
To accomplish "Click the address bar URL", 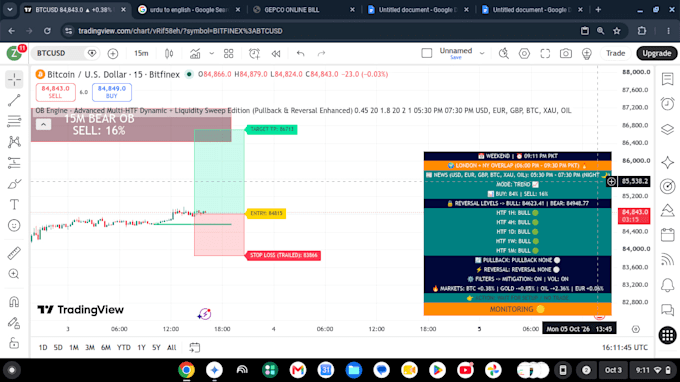I will 180,31.
